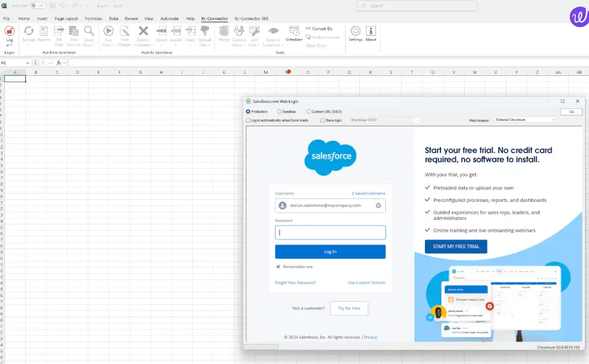Viewport: 589px width, 364px height.
Task: Clear the username with the X icon
Action: 378,205
